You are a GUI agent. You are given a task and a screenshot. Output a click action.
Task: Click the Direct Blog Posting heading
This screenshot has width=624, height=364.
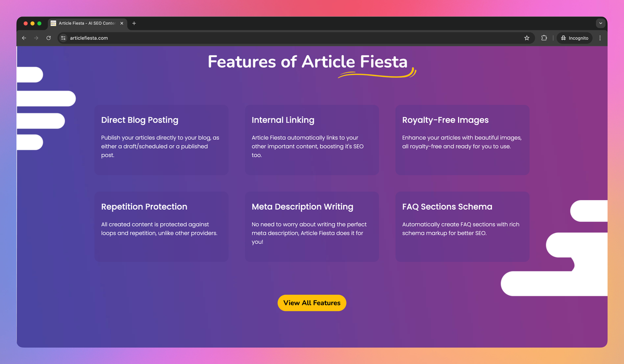140,120
